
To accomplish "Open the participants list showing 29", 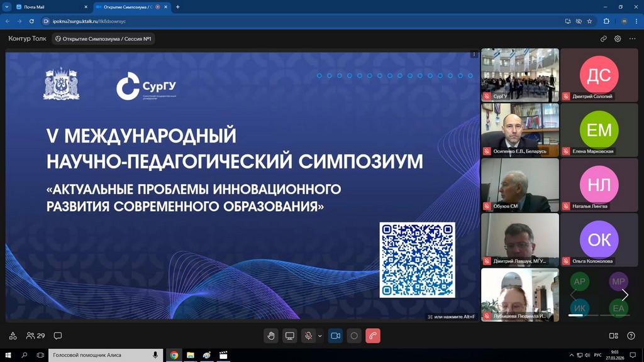I will [x=35, y=336].
